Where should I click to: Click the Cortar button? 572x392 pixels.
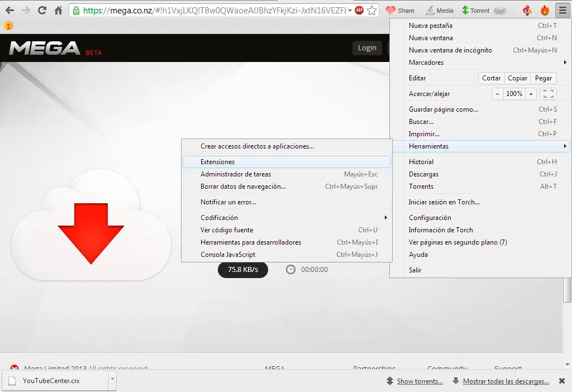(x=492, y=78)
